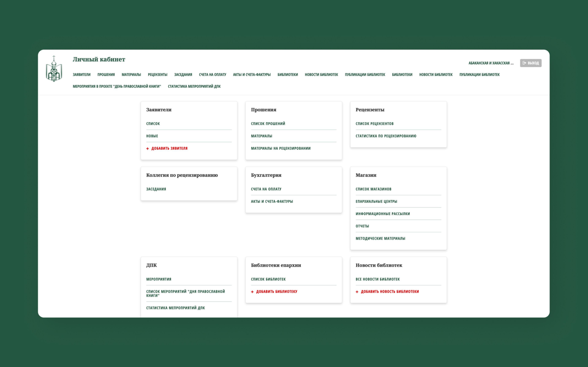The height and width of the screenshot is (367, 588).
Task: Click plus icon beside Добавить новость библиотеки
Action: [x=357, y=292]
